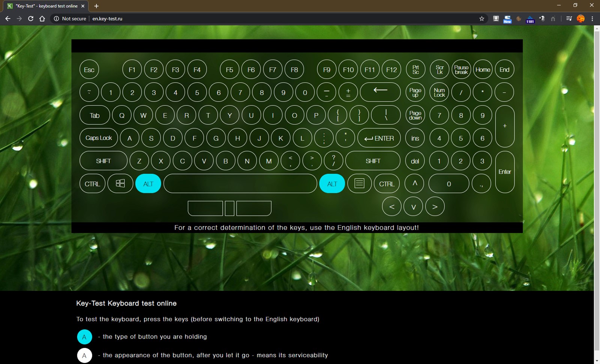The width and height of the screenshot is (600, 364).
Task: Click the Page up key
Action: pyautogui.click(x=415, y=92)
